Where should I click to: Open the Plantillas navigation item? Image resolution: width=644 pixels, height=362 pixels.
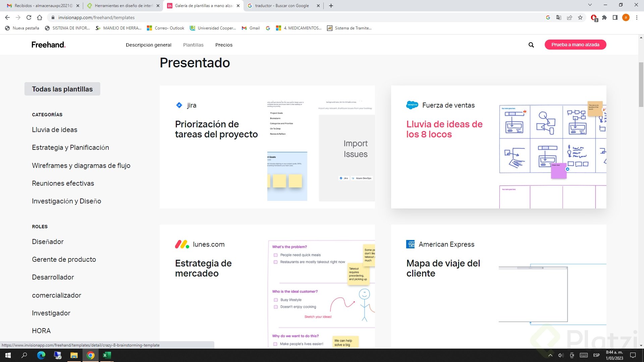[x=193, y=45]
